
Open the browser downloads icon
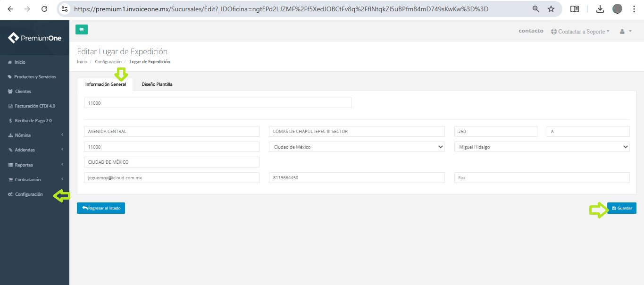[600, 9]
